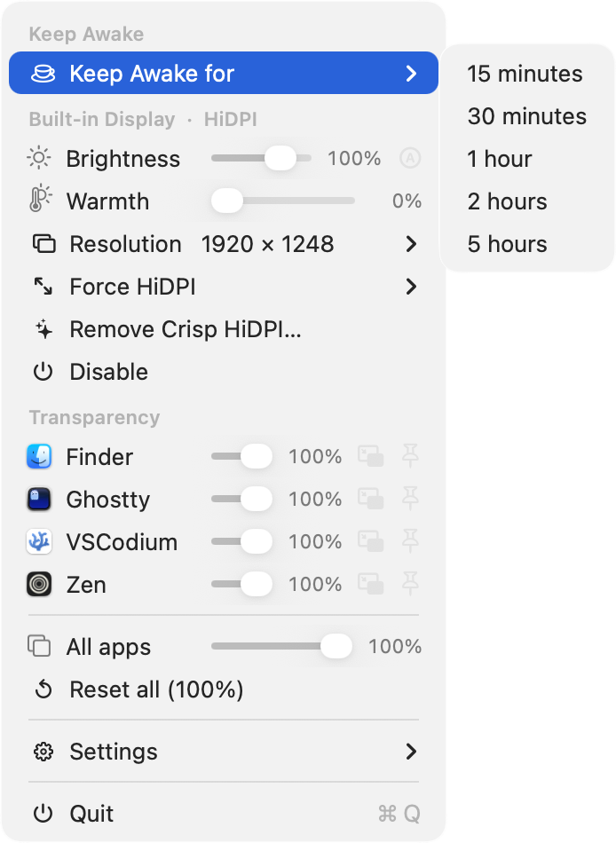Click the VSCodium app icon
This screenshot has height=843, width=616.
pyautogui.click(x=39, y=541)
